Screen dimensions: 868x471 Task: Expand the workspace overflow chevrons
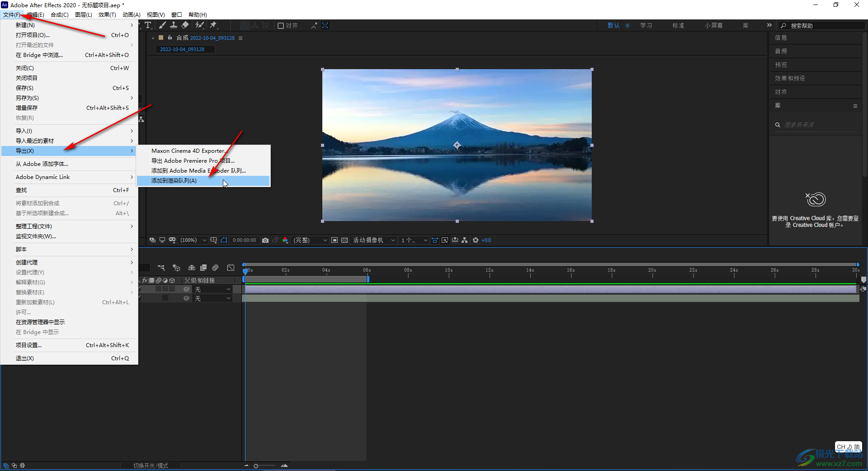tap(769, 25)
